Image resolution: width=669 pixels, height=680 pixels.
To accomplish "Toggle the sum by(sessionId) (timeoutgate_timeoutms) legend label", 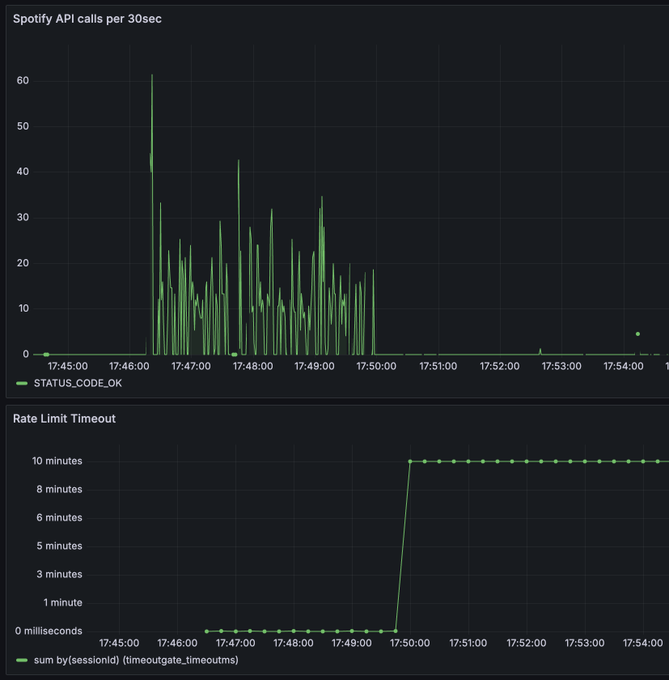I will [136, 660].
